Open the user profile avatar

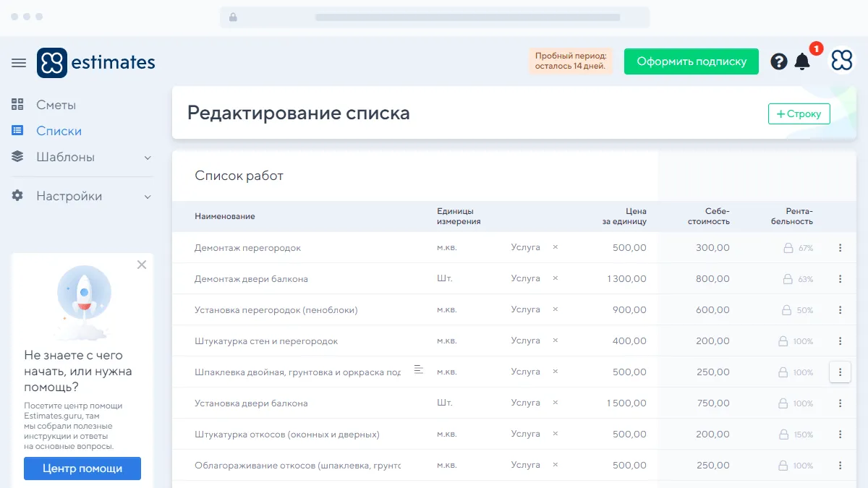pos(842,61)
